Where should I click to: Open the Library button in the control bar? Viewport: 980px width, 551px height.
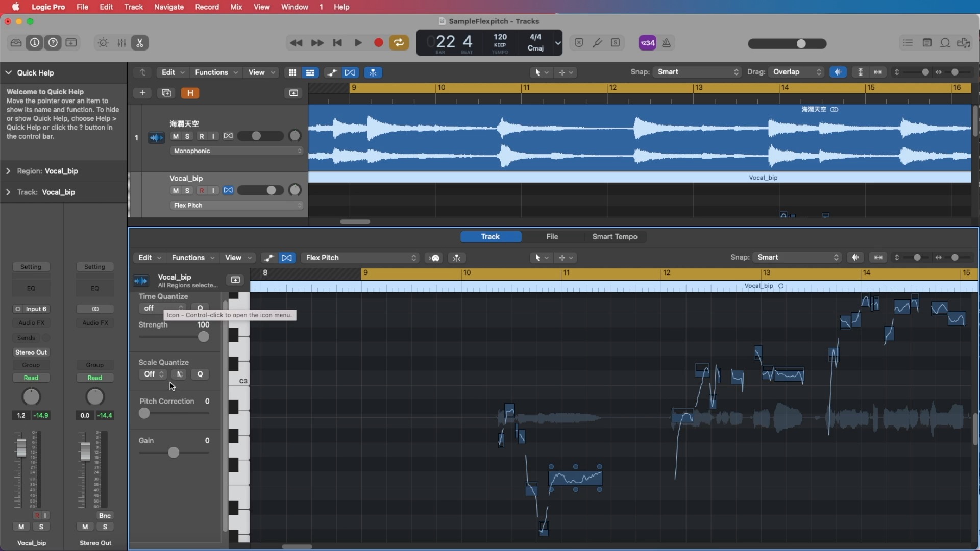click(x=16, y=43)
